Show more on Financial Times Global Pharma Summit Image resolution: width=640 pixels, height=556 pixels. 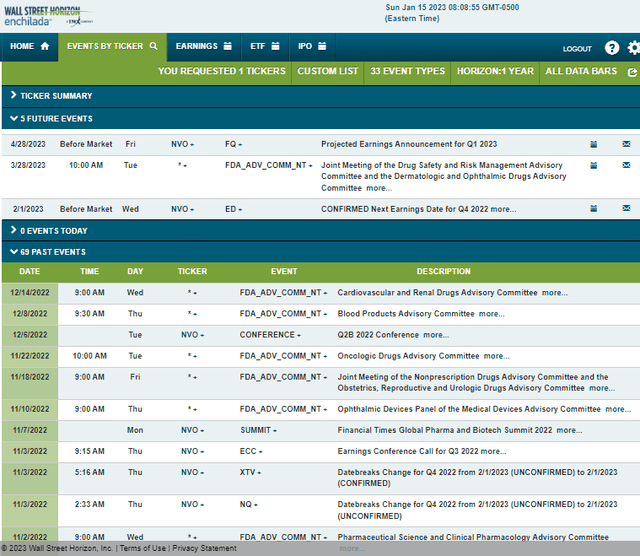569,430
